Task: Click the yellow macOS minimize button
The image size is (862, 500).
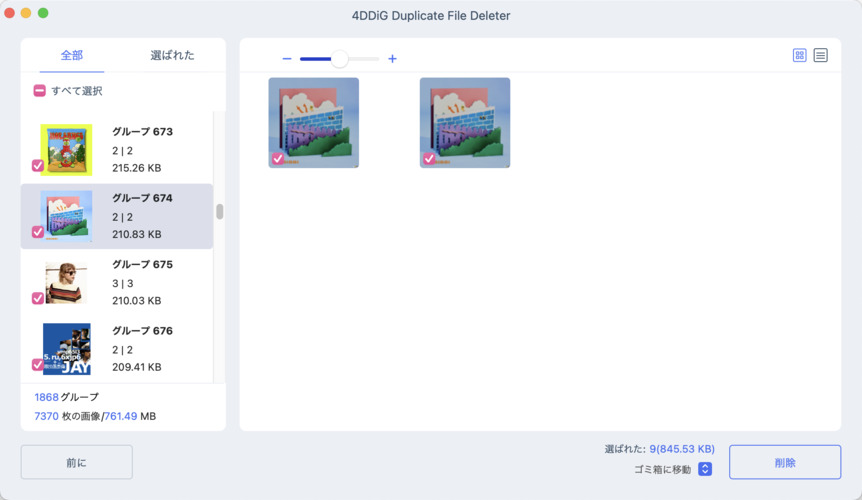Action: (x=26, y=13)
